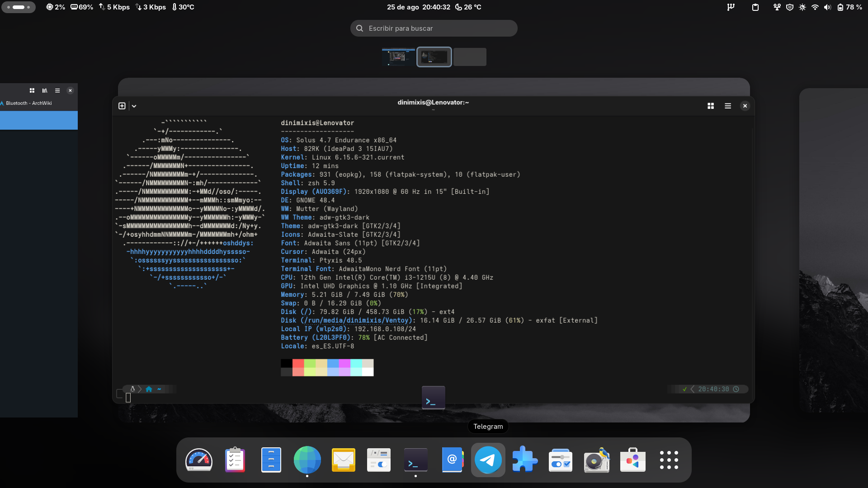Click the prompt time 20:40:30
Image resolution: width=868 pixels, height=488 pixels.
click(x=713, y=389)
